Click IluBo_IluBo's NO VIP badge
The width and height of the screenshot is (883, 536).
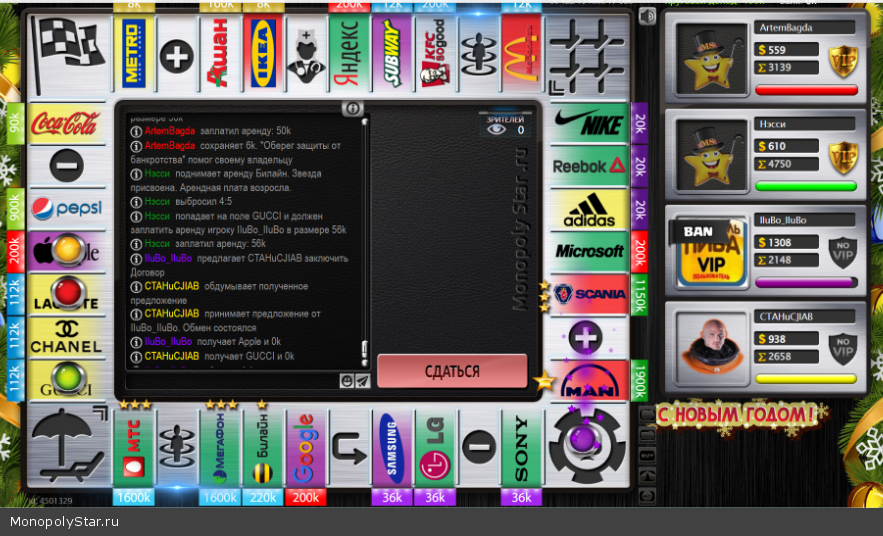tap(843, 253)
